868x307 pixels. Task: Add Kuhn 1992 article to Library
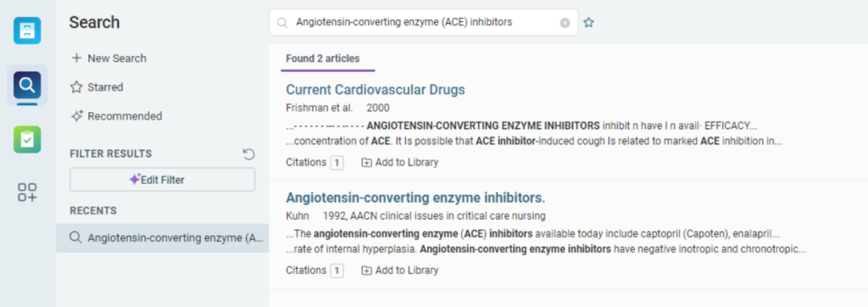(400, 271)
